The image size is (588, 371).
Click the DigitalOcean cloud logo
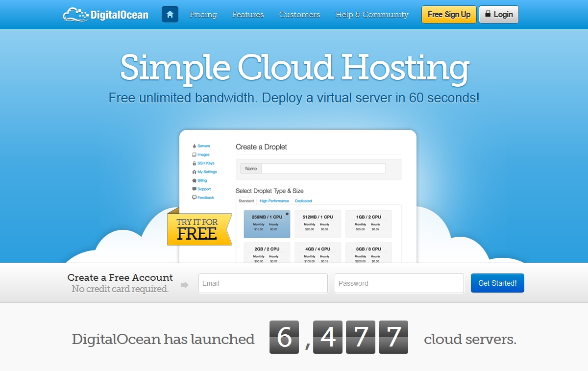pos(105,14)
